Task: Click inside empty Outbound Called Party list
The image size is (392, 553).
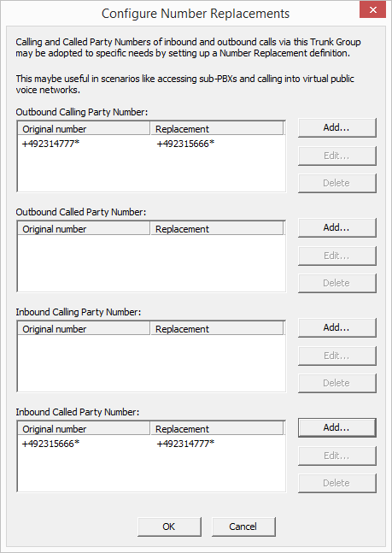Action: (151, 263)
